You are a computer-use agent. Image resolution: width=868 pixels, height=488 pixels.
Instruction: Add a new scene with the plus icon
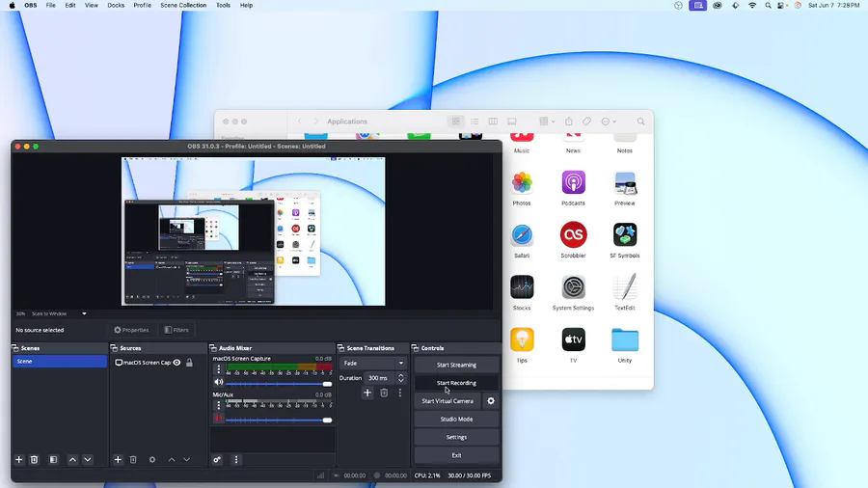(19, 460)
